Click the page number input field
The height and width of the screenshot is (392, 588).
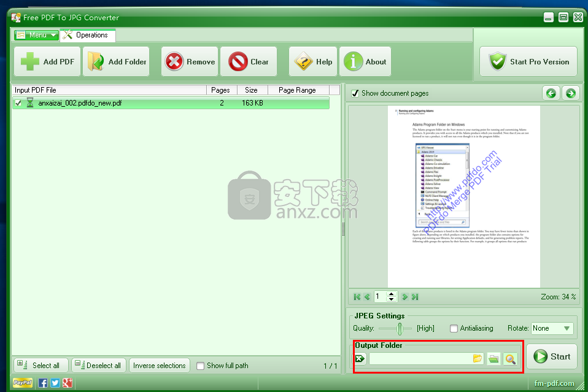coord(380,297)
